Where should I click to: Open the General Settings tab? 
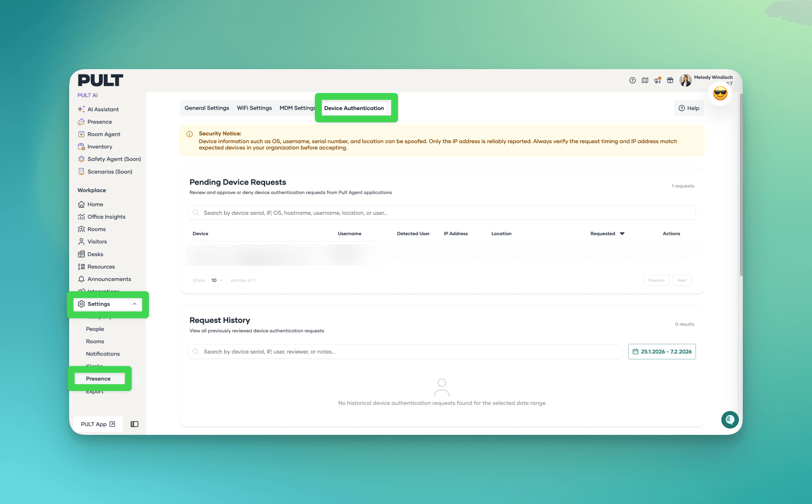(207, 108)
